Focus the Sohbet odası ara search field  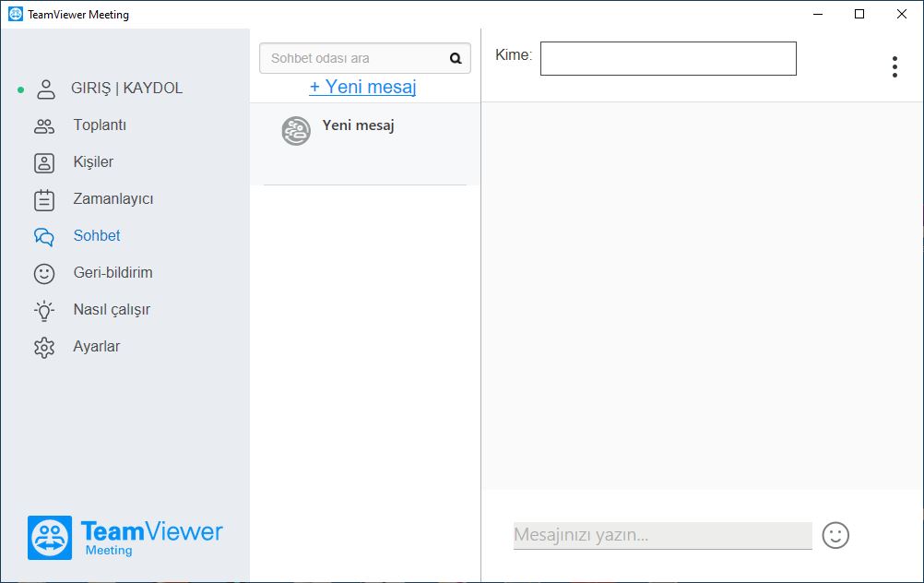click(365, 58)
